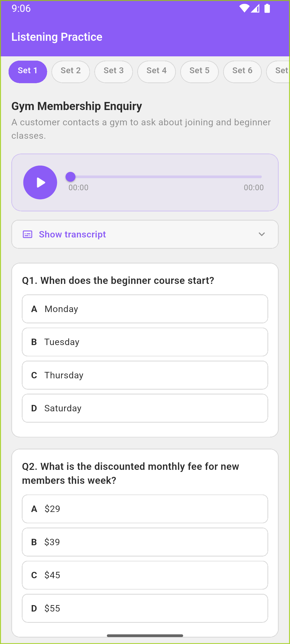Screen dimensions: 290x644
Task: Click the transcript icon beside Show transcript
Action: coord(27,234)
